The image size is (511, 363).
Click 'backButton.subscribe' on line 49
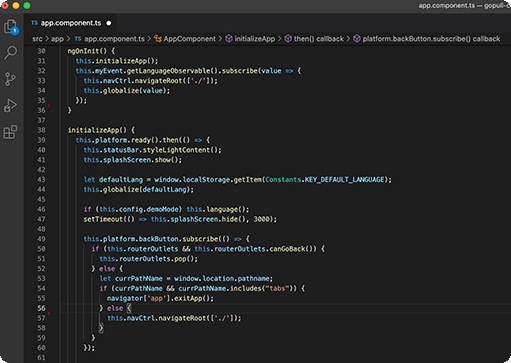tap(178, 239)
